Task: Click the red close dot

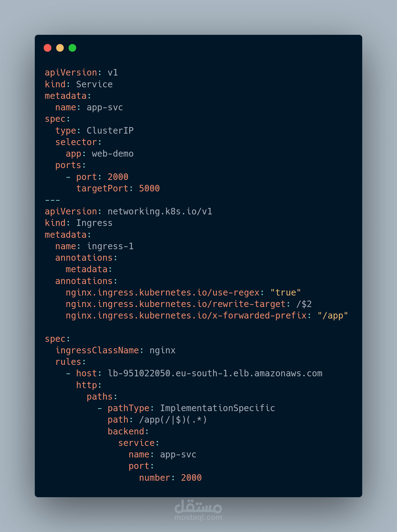Action: tap(48, 48)
